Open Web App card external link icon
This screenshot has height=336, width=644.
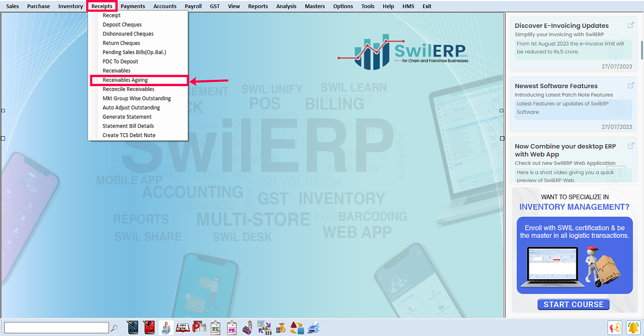pos(631,146)
